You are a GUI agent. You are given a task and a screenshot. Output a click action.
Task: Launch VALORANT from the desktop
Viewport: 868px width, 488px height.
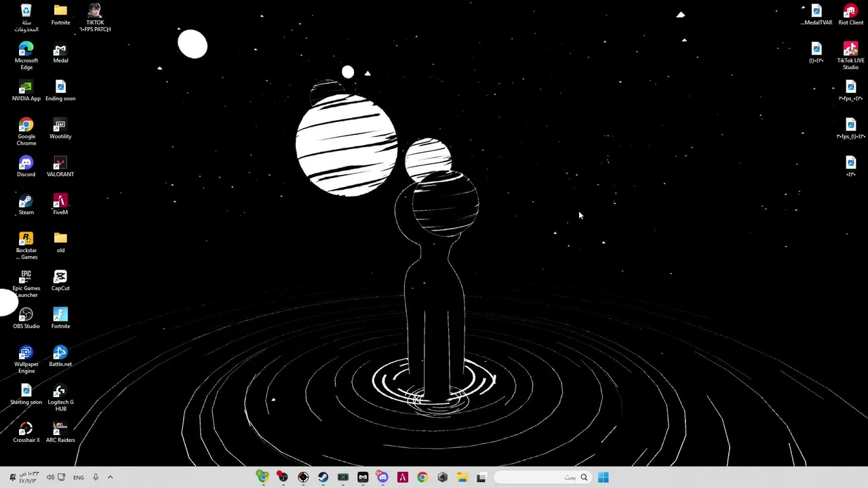pos(60,167)
